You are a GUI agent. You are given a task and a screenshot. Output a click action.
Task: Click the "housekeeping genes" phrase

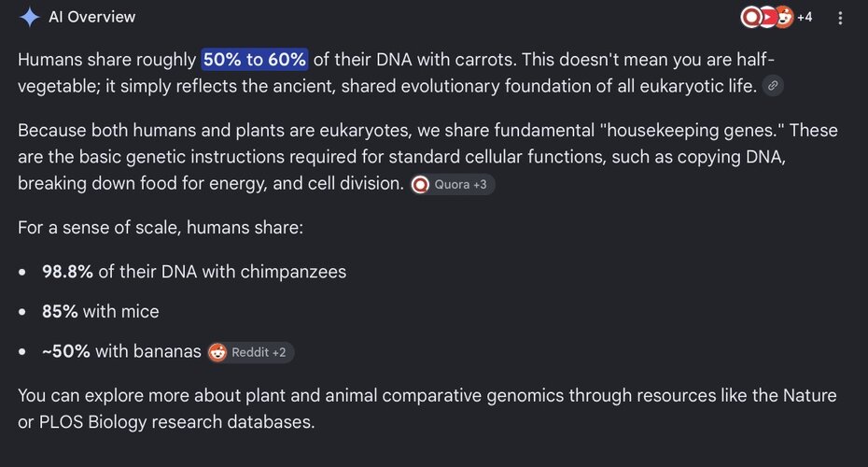pyautogui.click(x=692, y=130)
